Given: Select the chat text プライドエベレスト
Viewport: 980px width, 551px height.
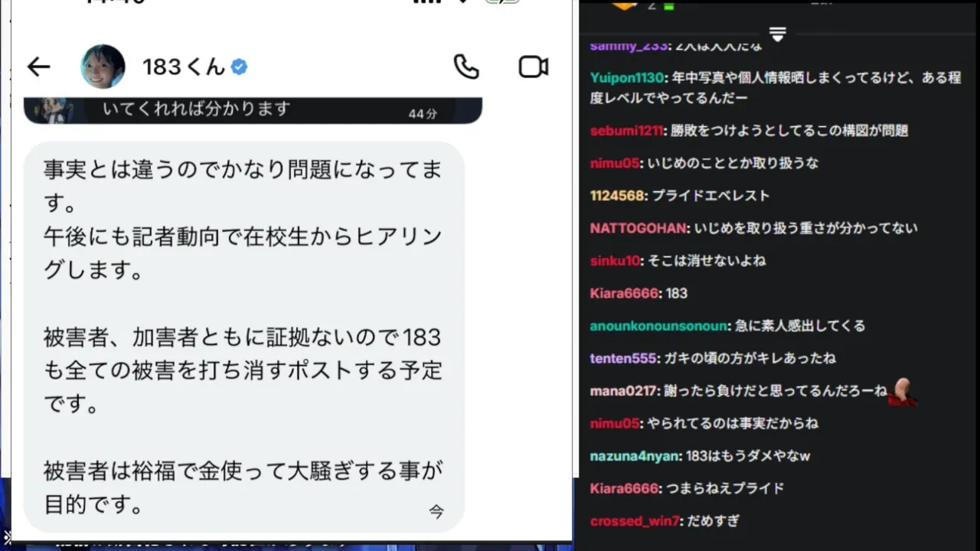Looking at the screenshot, I should point(710,196).
